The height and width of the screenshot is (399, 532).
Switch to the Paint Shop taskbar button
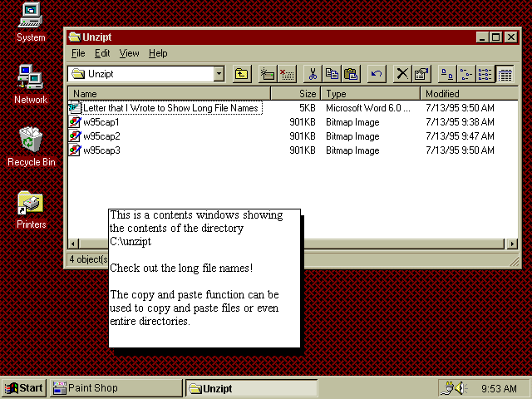(x=116, y=388)
